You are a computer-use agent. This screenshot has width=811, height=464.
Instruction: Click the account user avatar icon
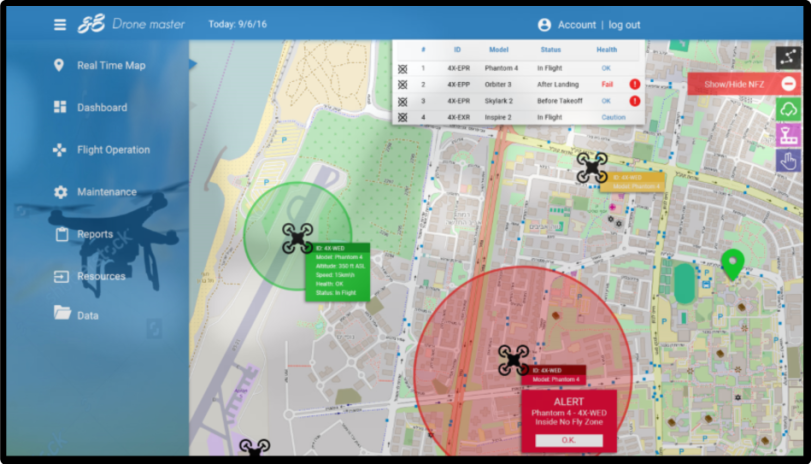click(544, 25)
